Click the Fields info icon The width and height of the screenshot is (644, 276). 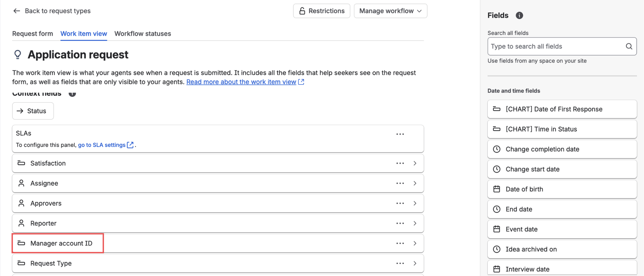coord(519,15)
